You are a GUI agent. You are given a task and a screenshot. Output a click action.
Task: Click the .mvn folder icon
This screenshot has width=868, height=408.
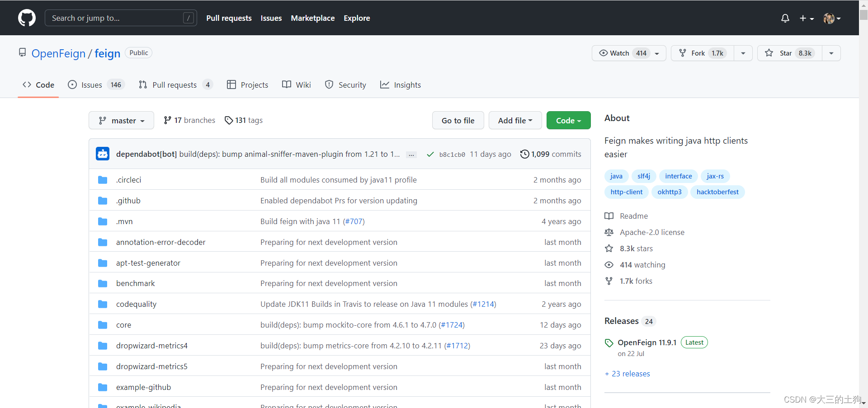coord(103,221)
